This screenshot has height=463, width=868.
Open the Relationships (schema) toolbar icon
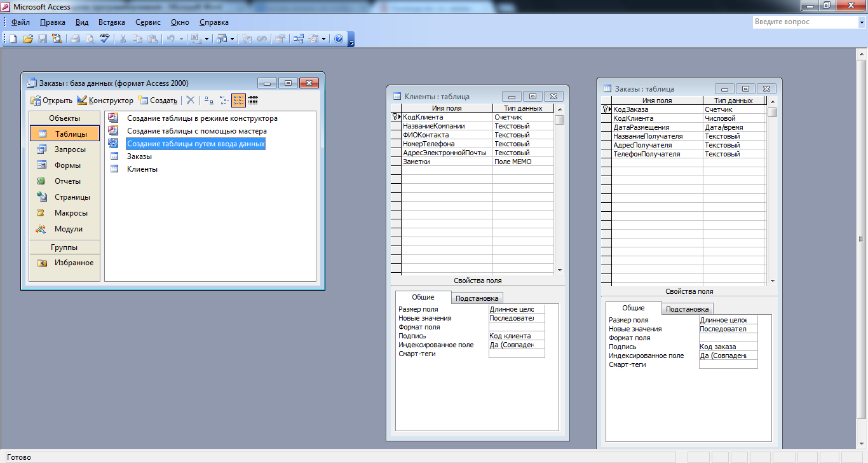click(x=298, y=39)
